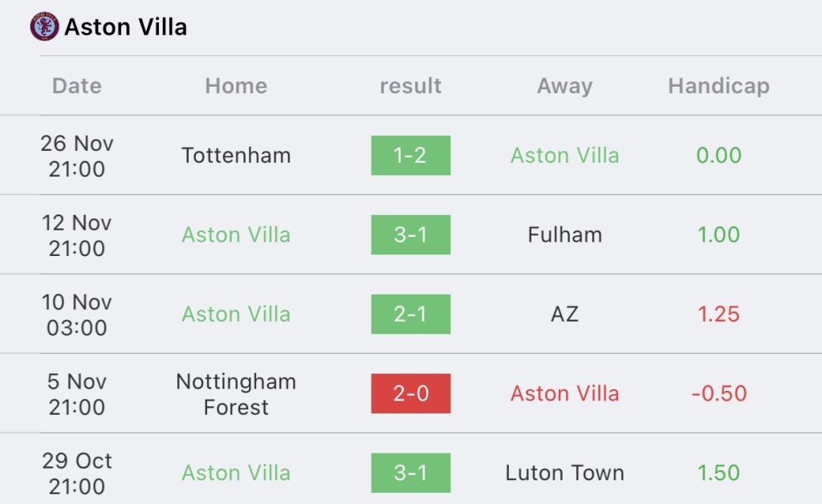822x504 pixels.
Task: Click the 26 Nov 21:00 match date
Action: pos(77,156)
